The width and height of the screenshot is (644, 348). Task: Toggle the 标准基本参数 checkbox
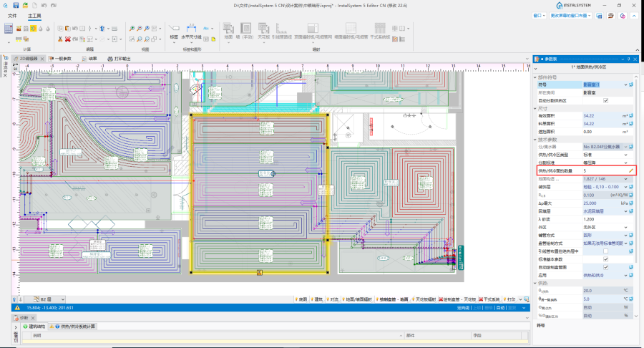coord(606,258)
